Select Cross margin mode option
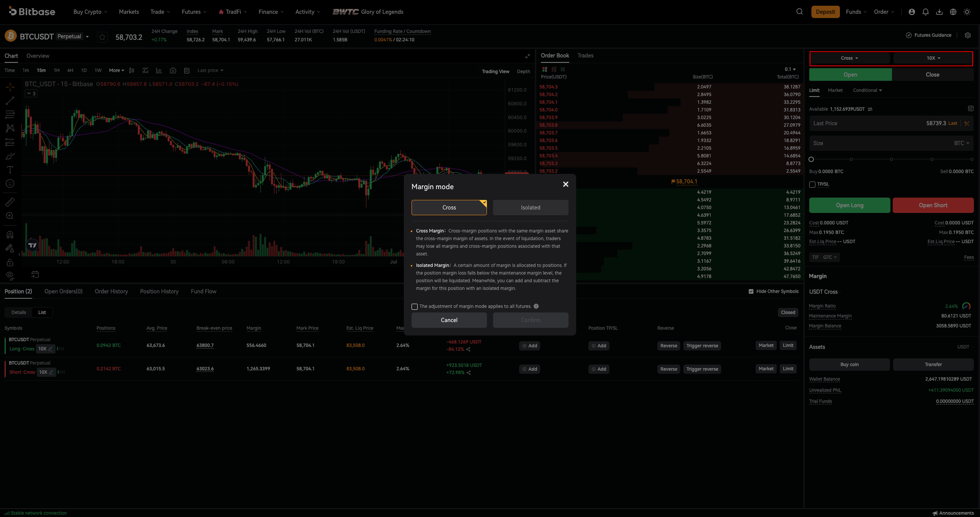 coord(449,208)
